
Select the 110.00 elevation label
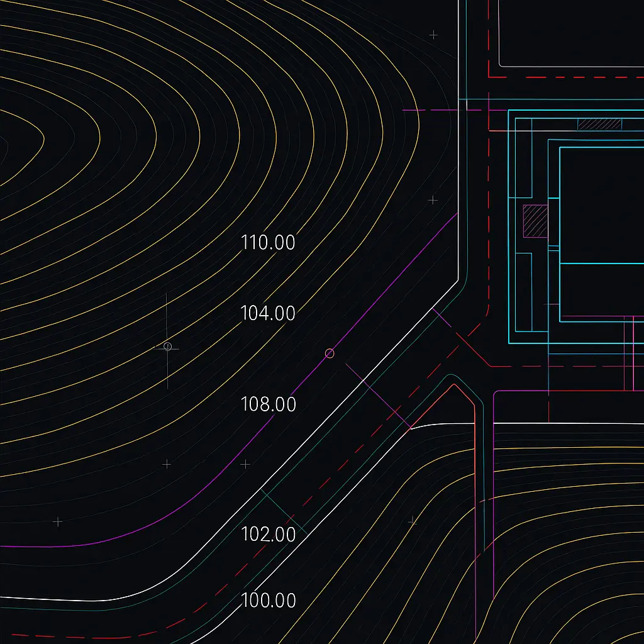point(268,243)
